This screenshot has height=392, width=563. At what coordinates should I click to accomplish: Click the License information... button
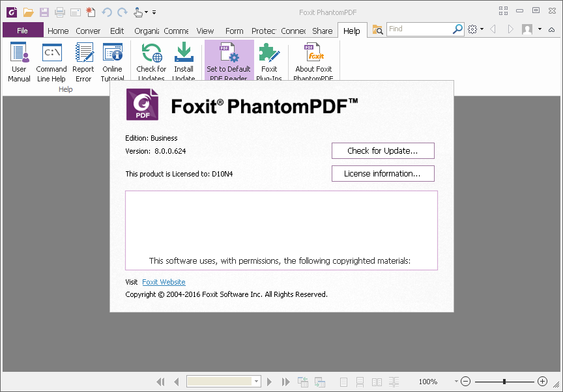[x=383, y=174]
